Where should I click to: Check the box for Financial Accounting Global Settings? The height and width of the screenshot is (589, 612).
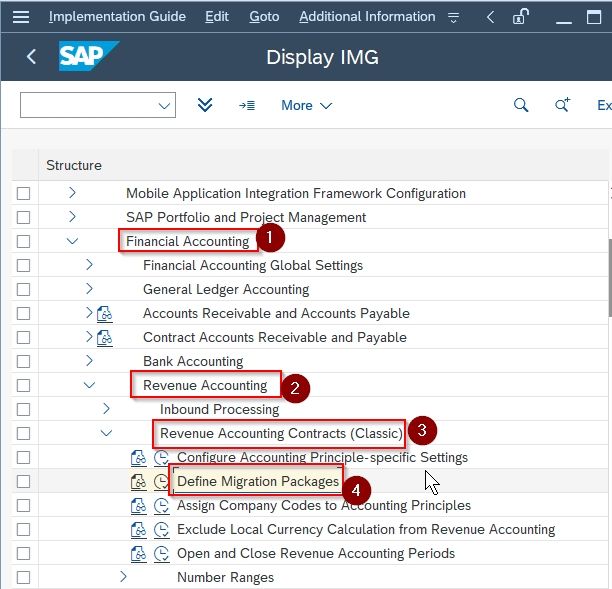tap(23, 265)
